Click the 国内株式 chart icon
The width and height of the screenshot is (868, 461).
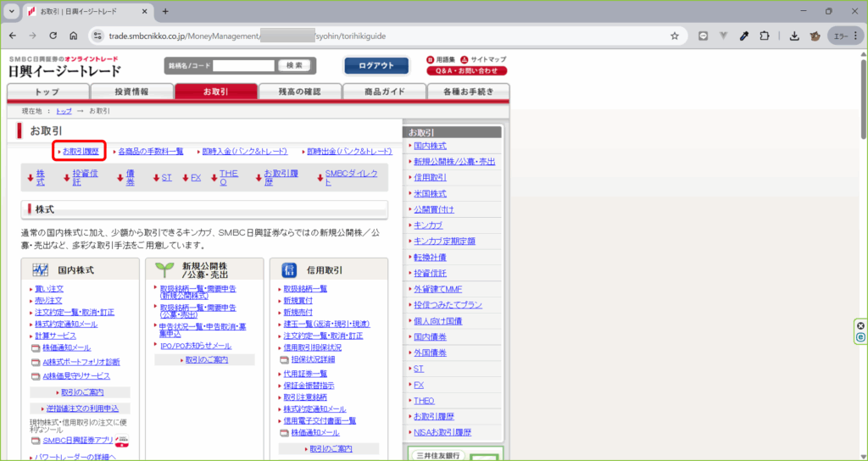point(40,270)
